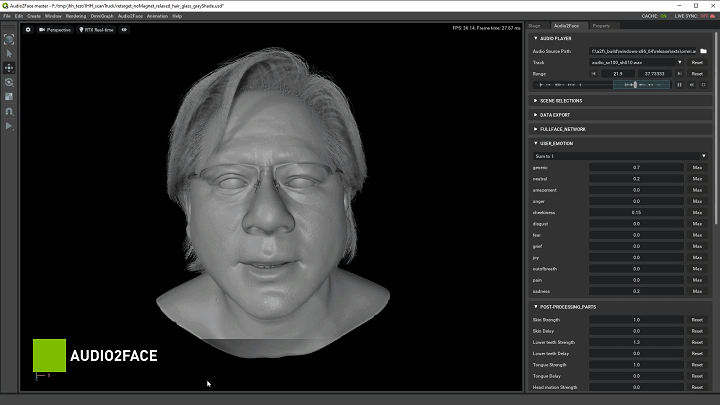Toggle the viewport visibility eye icon

click(x=124, y=29)
